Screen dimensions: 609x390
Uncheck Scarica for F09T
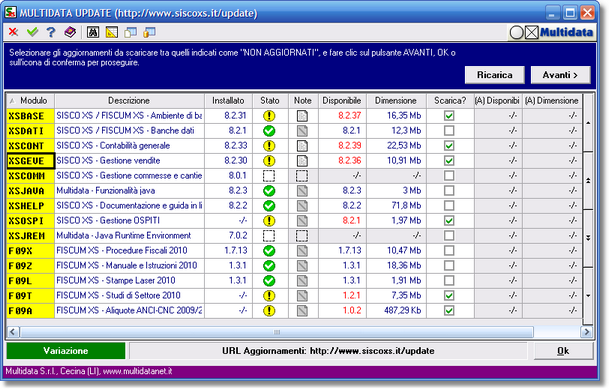pos(449,296)
